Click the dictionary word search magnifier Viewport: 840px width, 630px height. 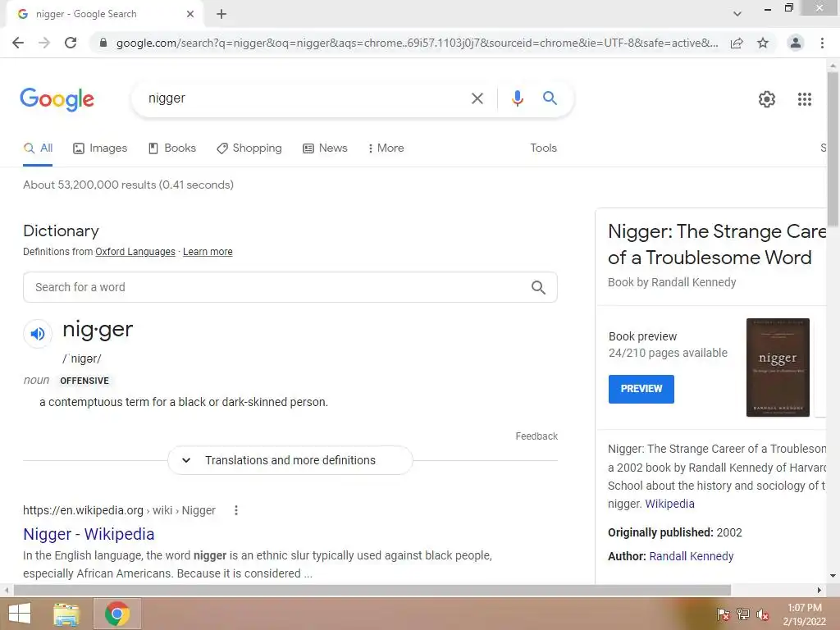(x=538, y=288)
